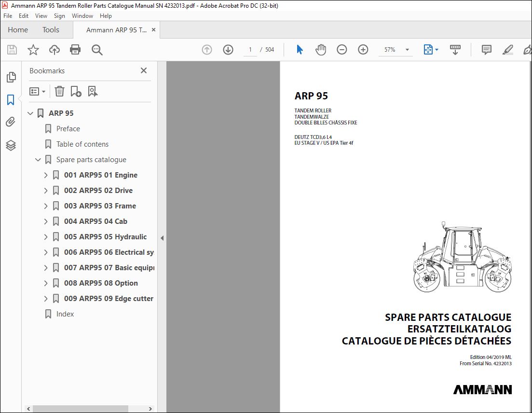Screen dimensions: 532x413
Task: Select the 008 ARP95 08 Option bookmark
Action: click(101, 283)
